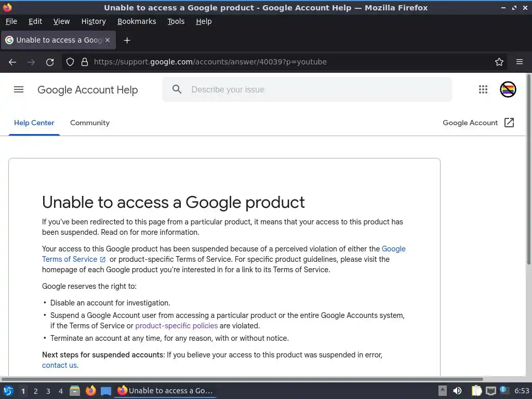Screen dimensions: 532x399
Task: Click the notification tray icon
Action: 503,391
